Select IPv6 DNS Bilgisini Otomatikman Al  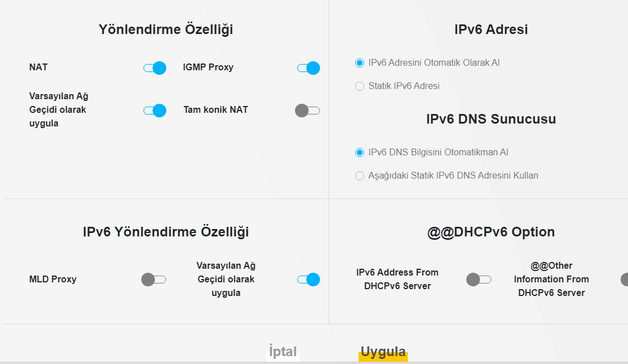[x=360, y=153]
